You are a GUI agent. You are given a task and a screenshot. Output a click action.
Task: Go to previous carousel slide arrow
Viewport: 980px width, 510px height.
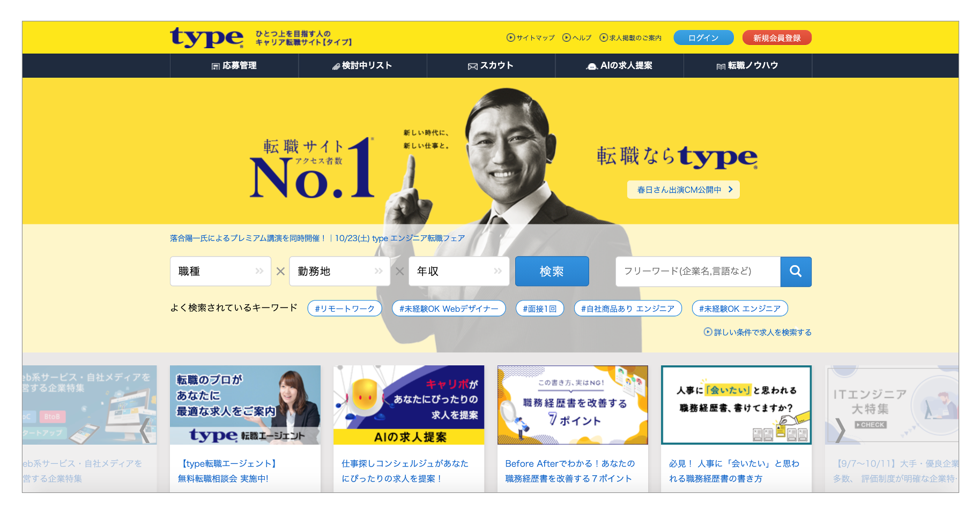pyautogui.click(x=144, y=430)
